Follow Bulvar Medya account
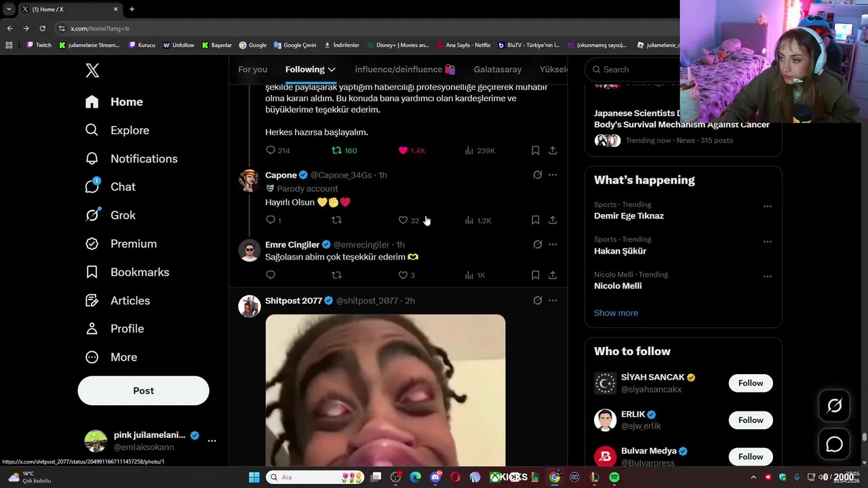The image size is (868, 488). [751, 457]
